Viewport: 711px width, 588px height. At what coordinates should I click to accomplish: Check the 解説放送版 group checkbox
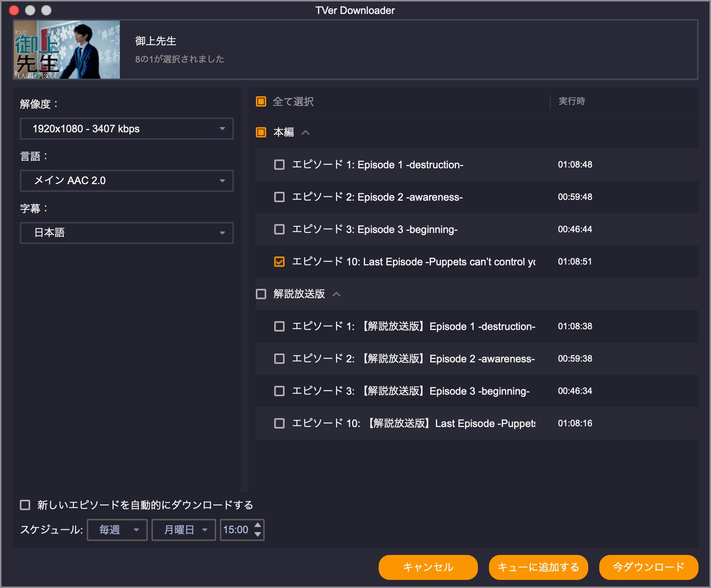[x=261, y=294]
